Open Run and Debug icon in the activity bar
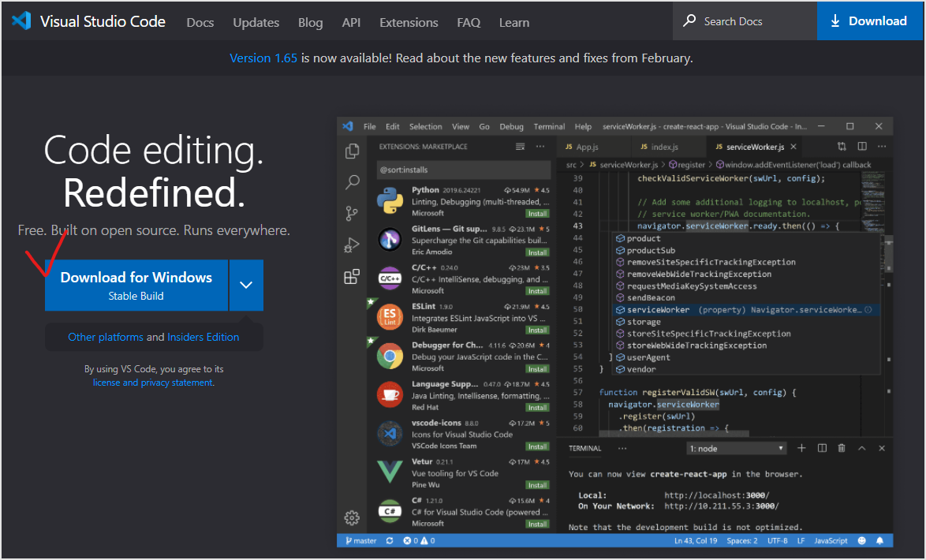This screenshot has width=926, height=560. tap(352, 245)
